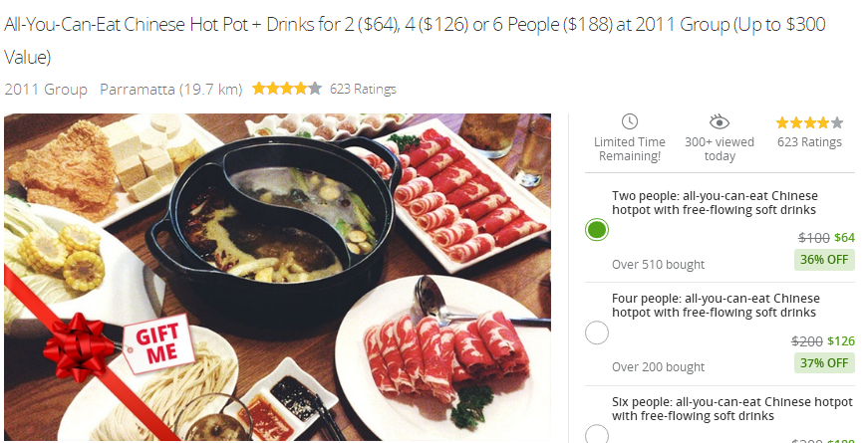868x443 pixels.
Task: Click the hot pot deal main photo
Action: click(x=277, y=277)
